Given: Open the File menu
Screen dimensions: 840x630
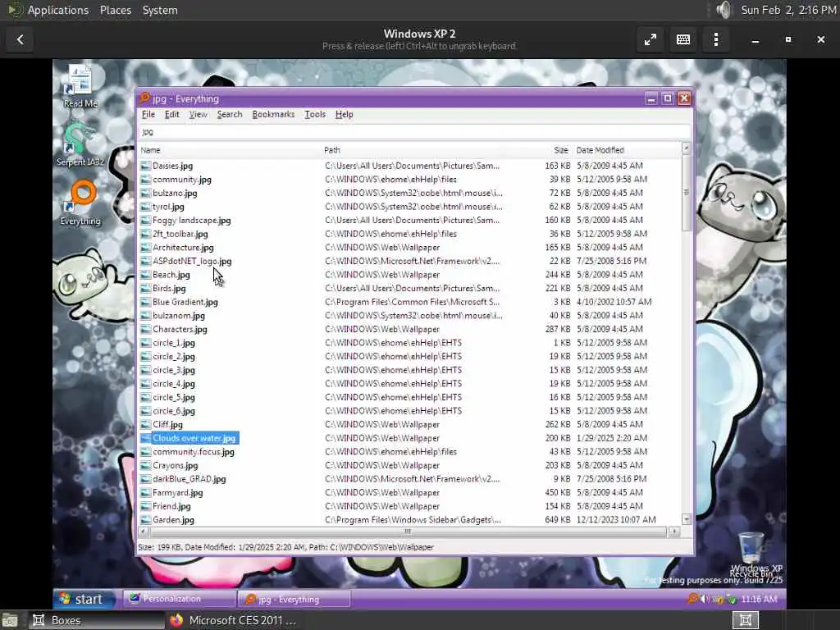Looking at the screenshot, I should (x=148, y=114).
